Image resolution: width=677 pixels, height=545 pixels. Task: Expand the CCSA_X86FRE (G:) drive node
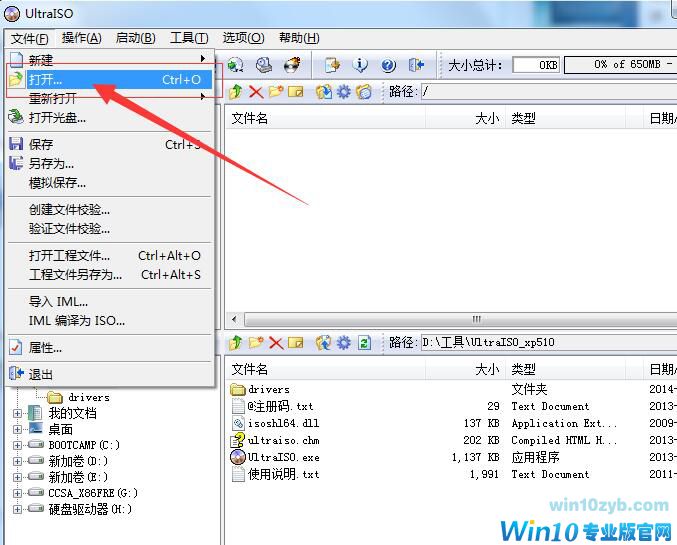point(18,493)
